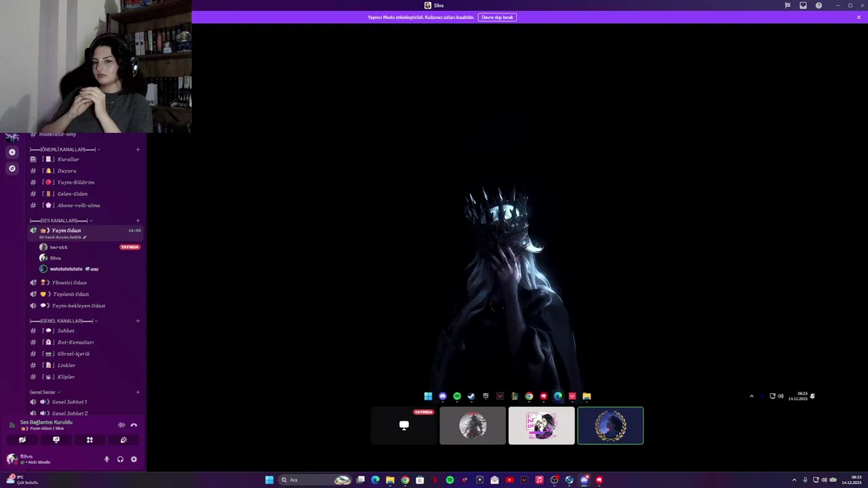Image resolution: width=868 pixels, height=488 pixels.
Task: Open Spotify from the taskbar
Action: coord(450,480)
